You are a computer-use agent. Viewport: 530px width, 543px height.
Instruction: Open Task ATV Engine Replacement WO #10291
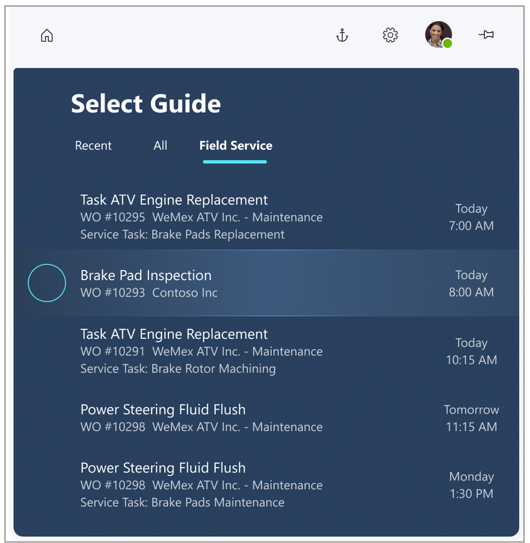coord(266,351)
